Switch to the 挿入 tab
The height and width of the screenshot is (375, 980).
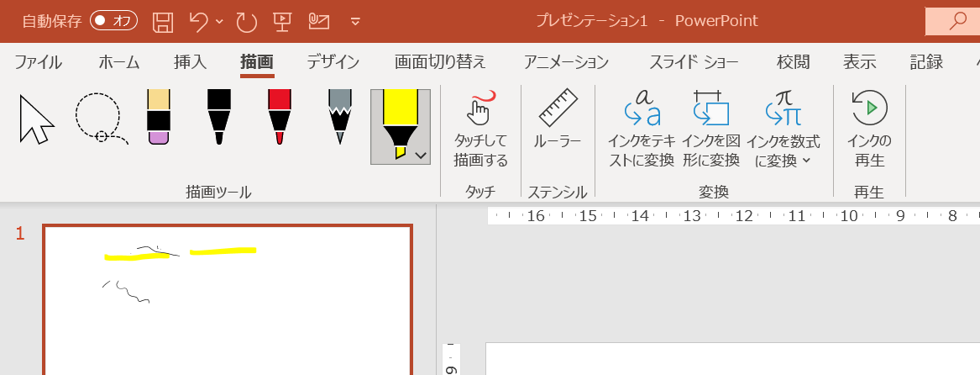pos(190,62)
